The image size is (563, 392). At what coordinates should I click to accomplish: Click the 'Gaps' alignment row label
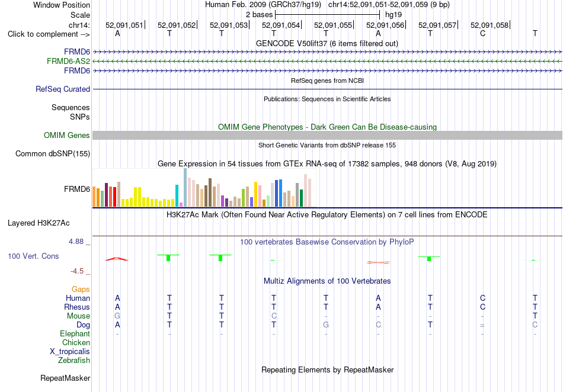pos(81,289)
